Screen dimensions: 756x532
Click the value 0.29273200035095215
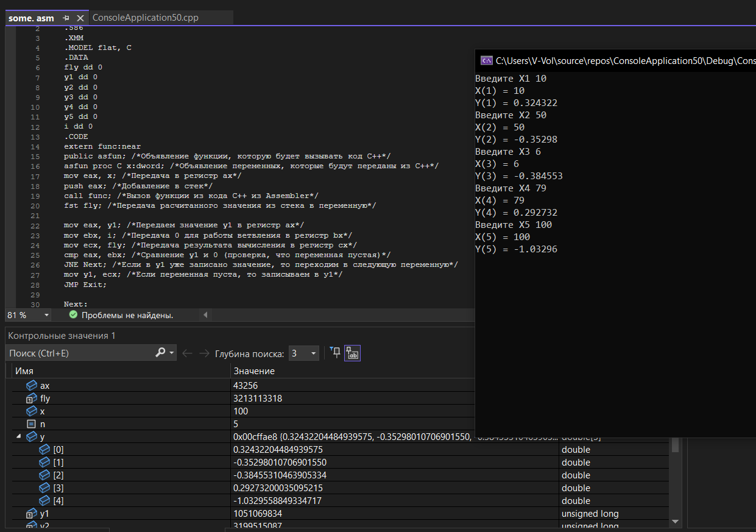coord(278,488)
